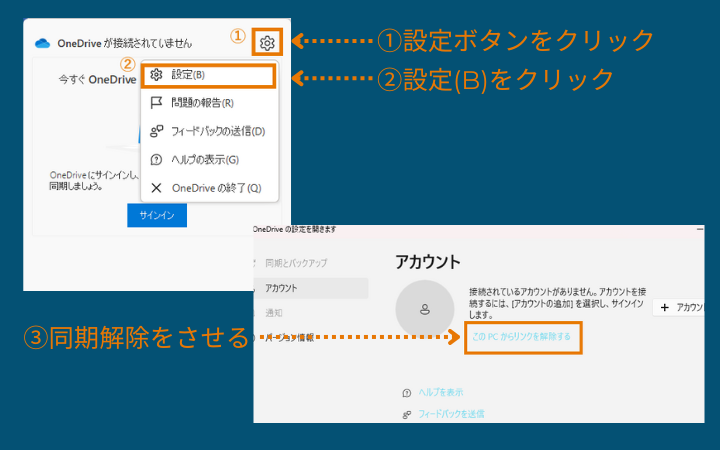This screenshot has width=720, height=450.
Task: Open 同期とバックアップ in settings sidebar
Action: click(296, 263)
